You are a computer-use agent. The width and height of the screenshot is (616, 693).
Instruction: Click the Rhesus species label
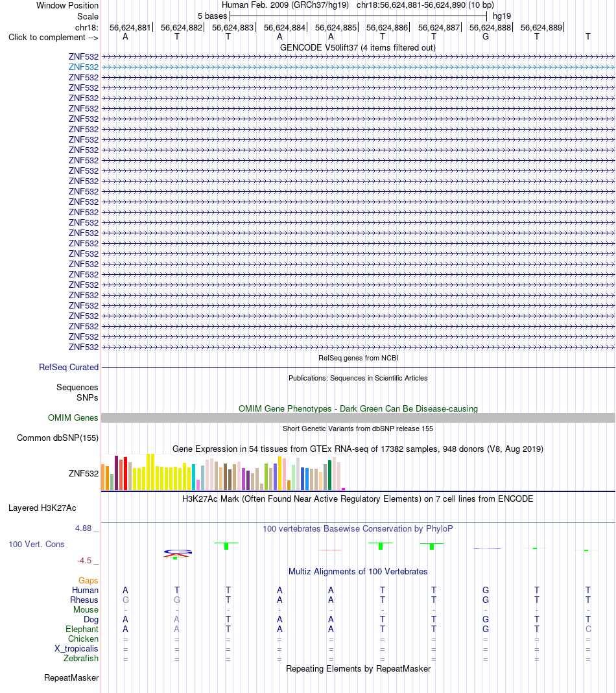[x=84, y=600]
